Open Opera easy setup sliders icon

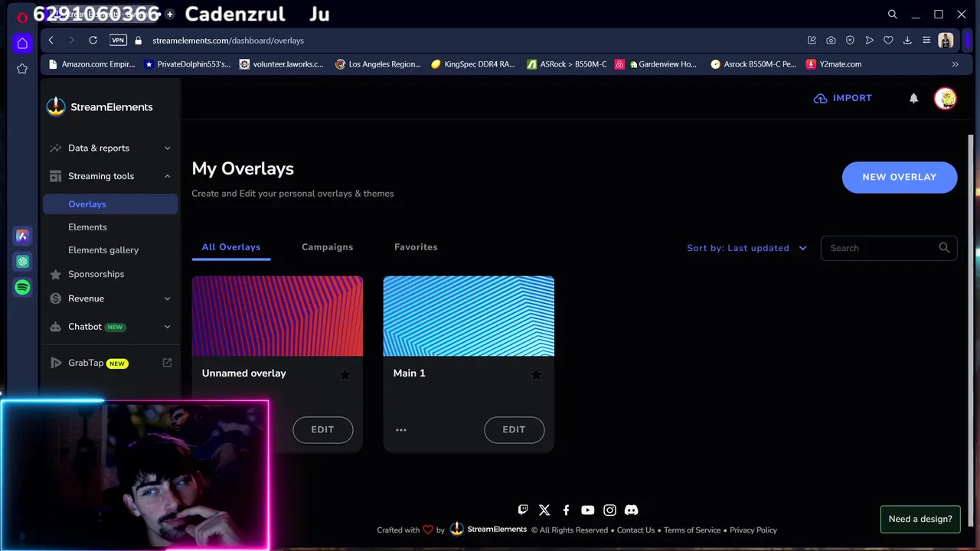pos(926,40)
